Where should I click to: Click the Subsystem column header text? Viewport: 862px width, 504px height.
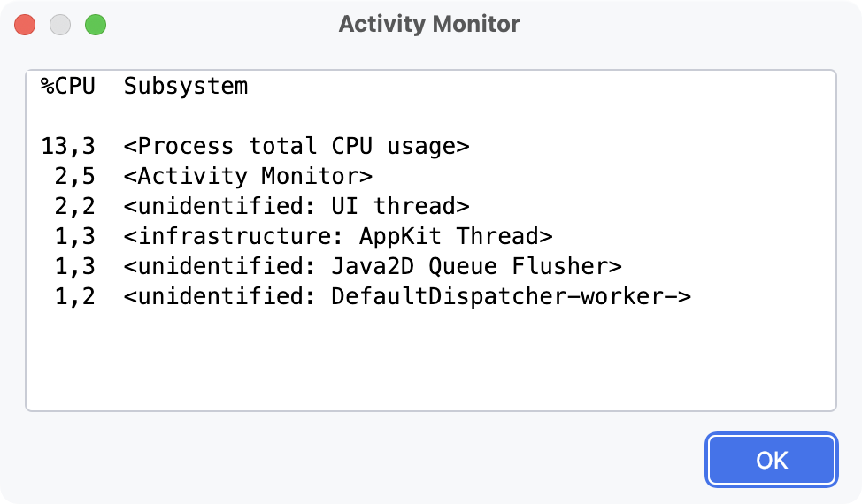click(186, 87)
